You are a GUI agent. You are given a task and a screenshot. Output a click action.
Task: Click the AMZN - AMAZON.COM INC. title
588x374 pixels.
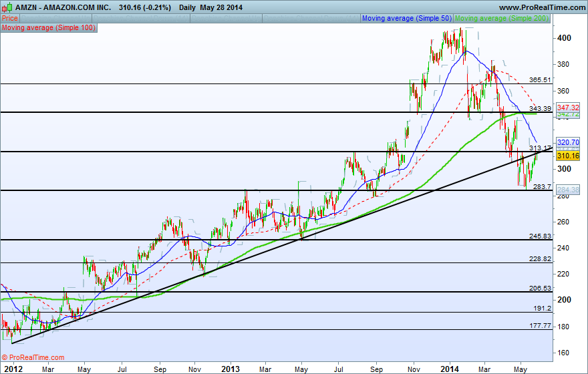pyautogui.click(x=63, y=7)
